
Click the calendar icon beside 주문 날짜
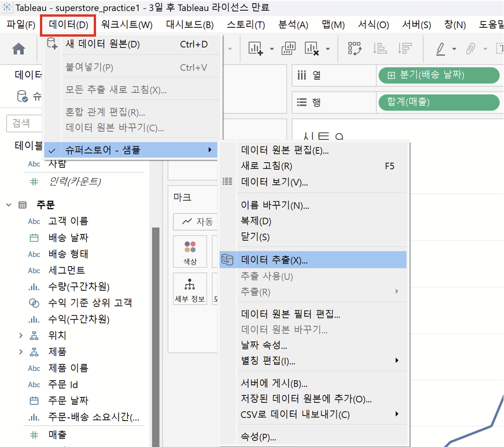point(34,401)
